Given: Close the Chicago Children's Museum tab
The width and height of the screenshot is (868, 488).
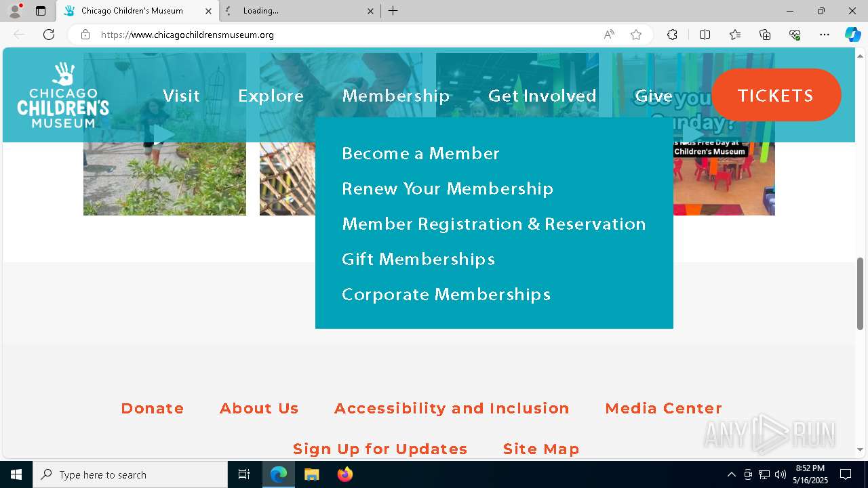Looking at the screenshot, I should coord(208,11).
